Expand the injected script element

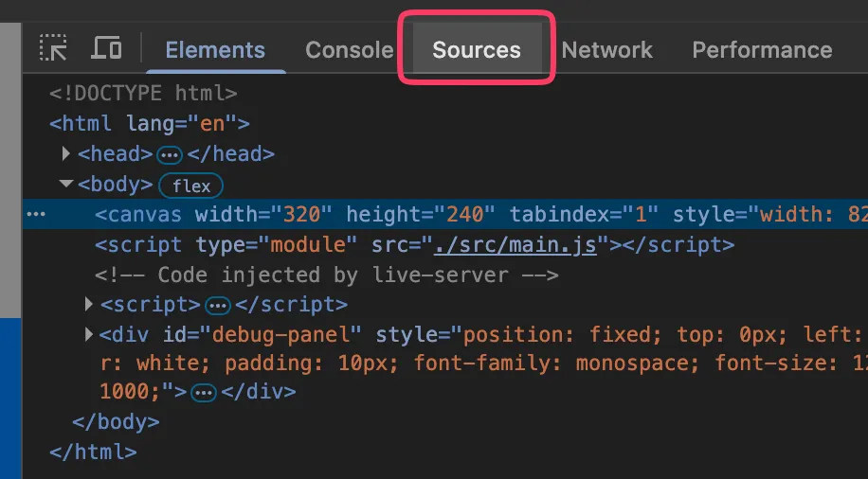point(89,305)
